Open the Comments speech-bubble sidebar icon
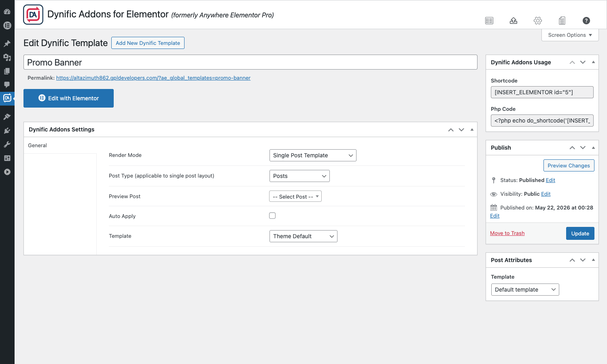 pyautogui.click(x=7, y=85)
